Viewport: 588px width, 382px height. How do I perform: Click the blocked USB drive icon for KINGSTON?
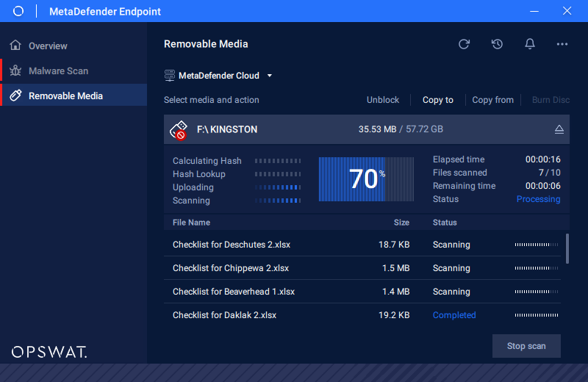[x=179, y=130]
